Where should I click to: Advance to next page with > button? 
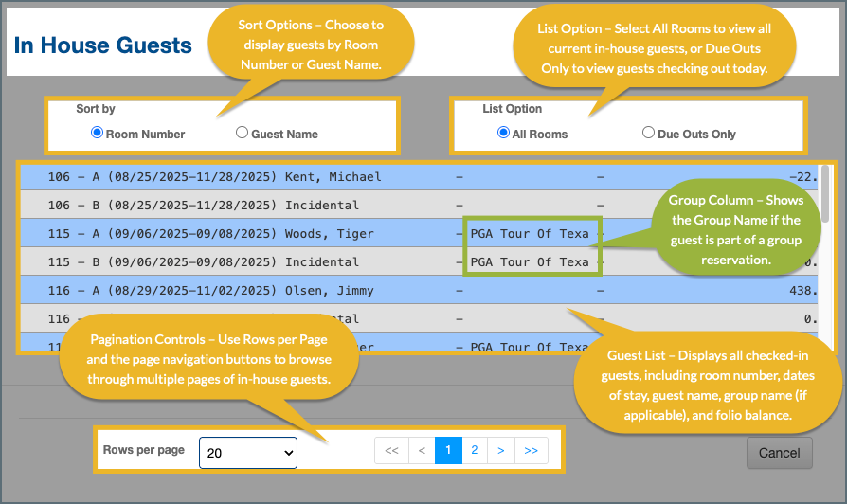500,451
